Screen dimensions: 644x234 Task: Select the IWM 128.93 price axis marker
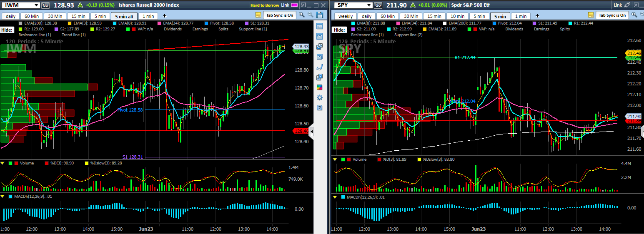click(x=301, y=47)
